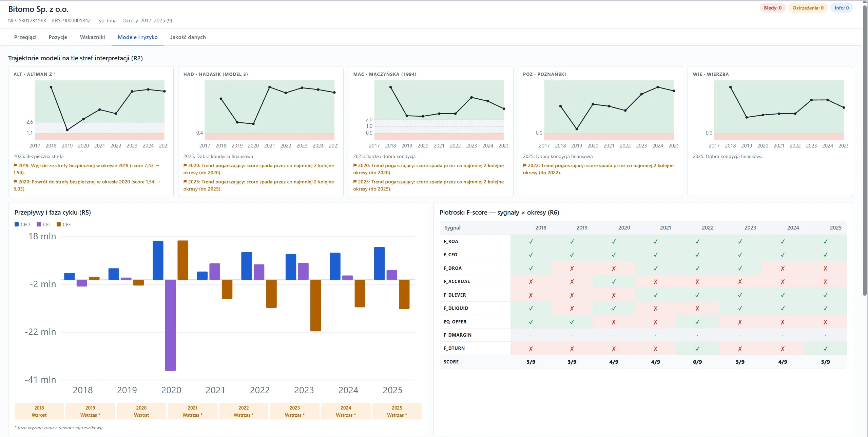Click the blue CFO bar for 2025
The image size is (868, 437).
pos(379,263)
